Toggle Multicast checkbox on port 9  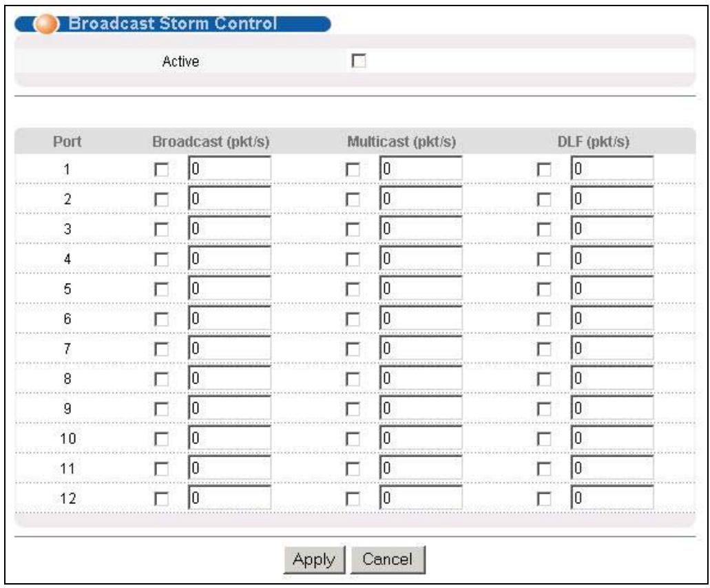(x=353, y=409)
